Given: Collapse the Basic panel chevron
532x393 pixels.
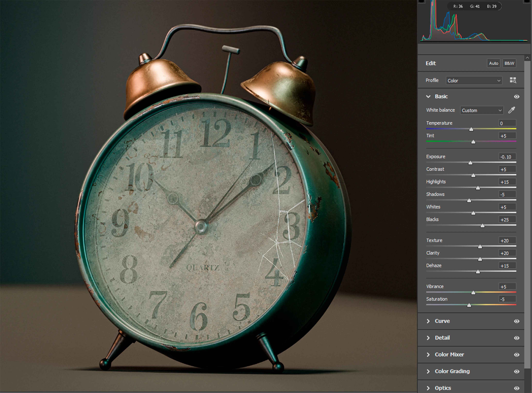Looking at the screenshot, I should pyautogui.click(x=428, y=96).
